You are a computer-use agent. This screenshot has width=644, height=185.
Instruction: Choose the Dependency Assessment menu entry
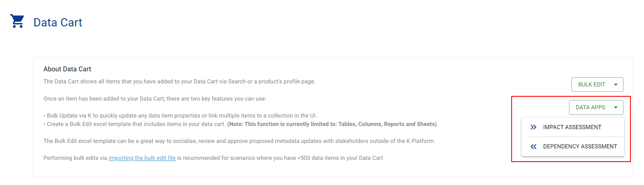pyautogui.click(x=580, y=147)
